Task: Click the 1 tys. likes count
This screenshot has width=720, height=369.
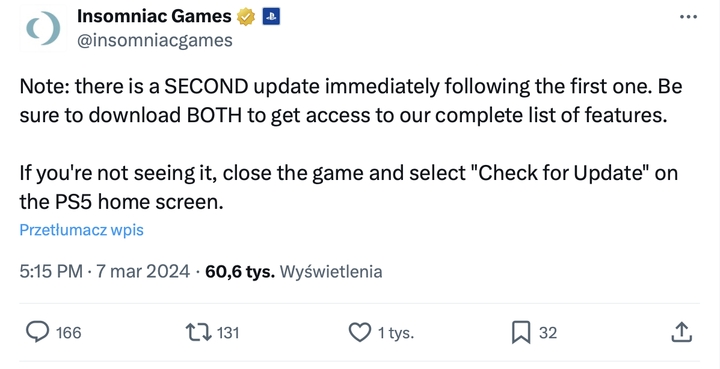Action: [396, 333]
